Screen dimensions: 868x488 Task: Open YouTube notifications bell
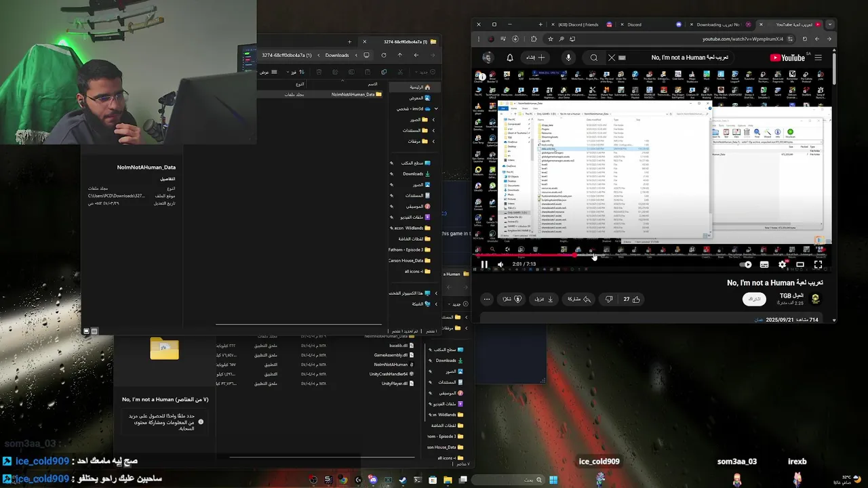point(510,58)
